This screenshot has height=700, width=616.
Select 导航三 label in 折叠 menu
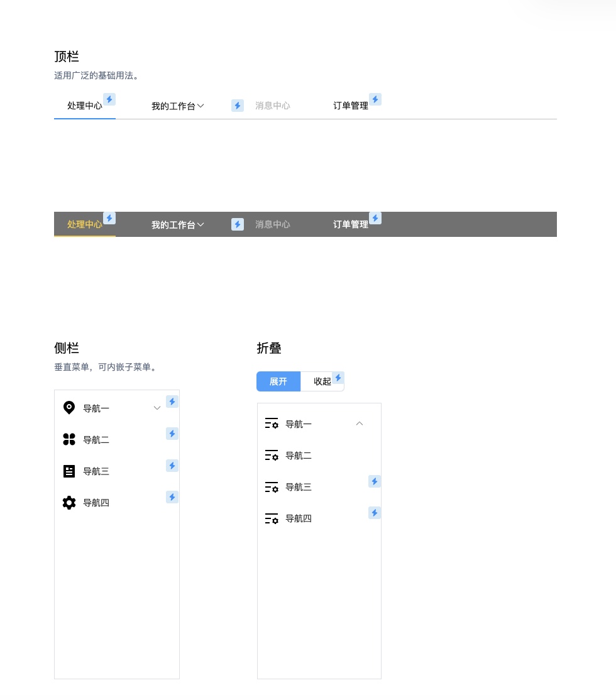click(299, 487)
